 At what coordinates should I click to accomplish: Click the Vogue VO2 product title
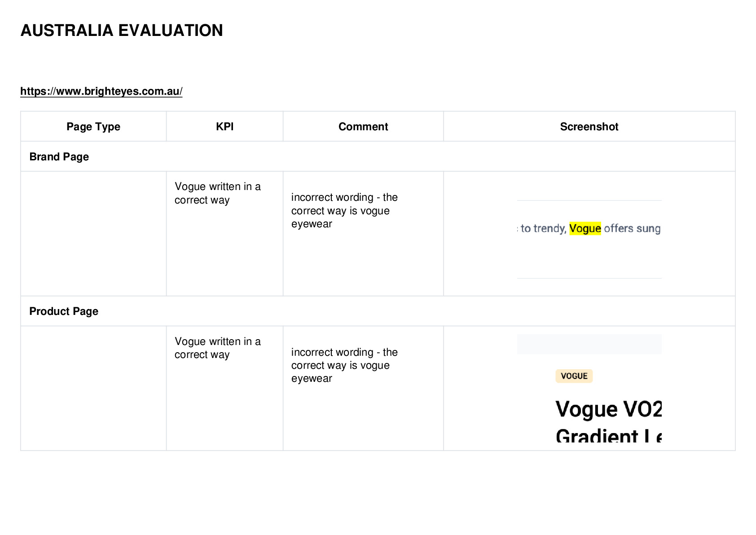608,409
